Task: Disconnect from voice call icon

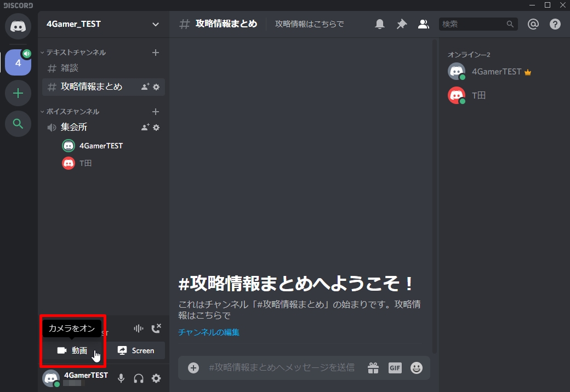Action: point(156,328)
